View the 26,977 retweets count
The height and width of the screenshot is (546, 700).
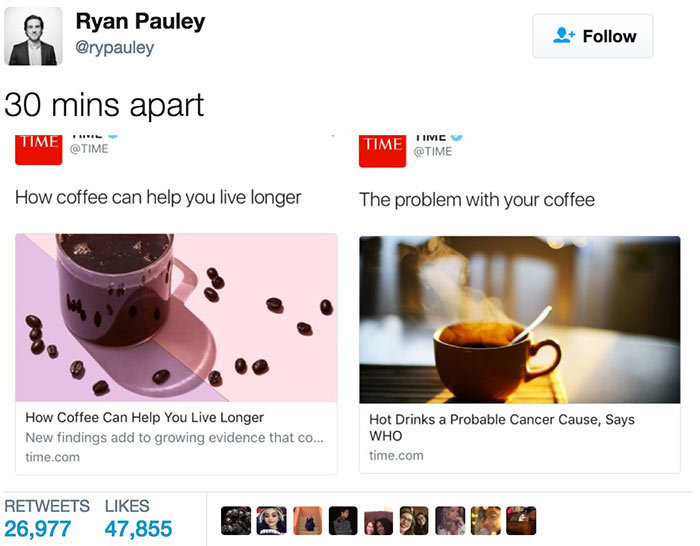point(38,529)
